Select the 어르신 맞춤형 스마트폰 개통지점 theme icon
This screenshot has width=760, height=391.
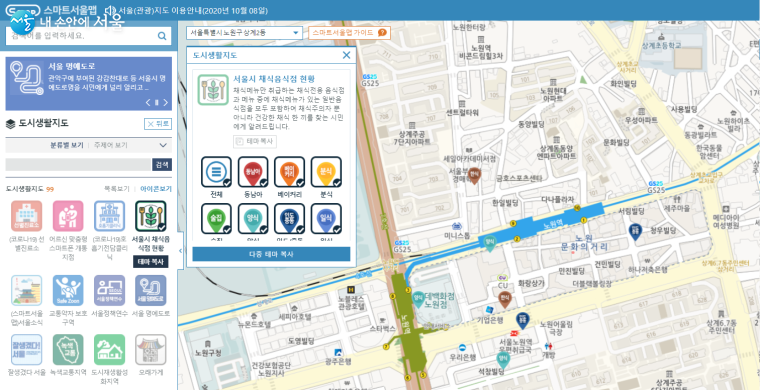[68, 216]
